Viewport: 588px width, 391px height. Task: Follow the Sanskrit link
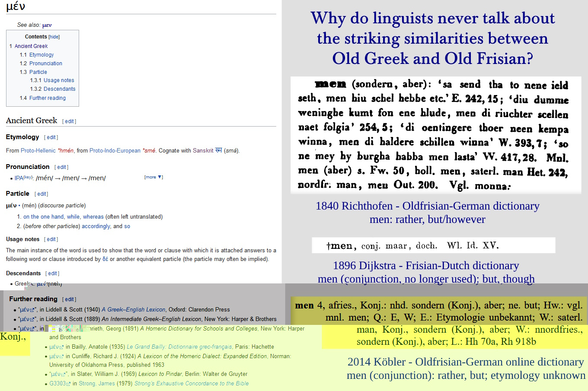click(203, 151)
